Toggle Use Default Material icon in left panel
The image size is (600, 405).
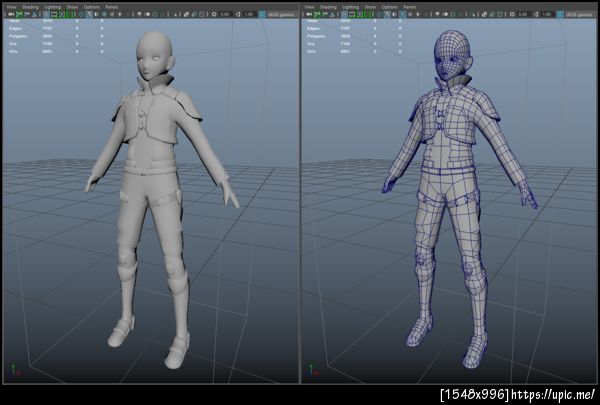coord(96,15)
